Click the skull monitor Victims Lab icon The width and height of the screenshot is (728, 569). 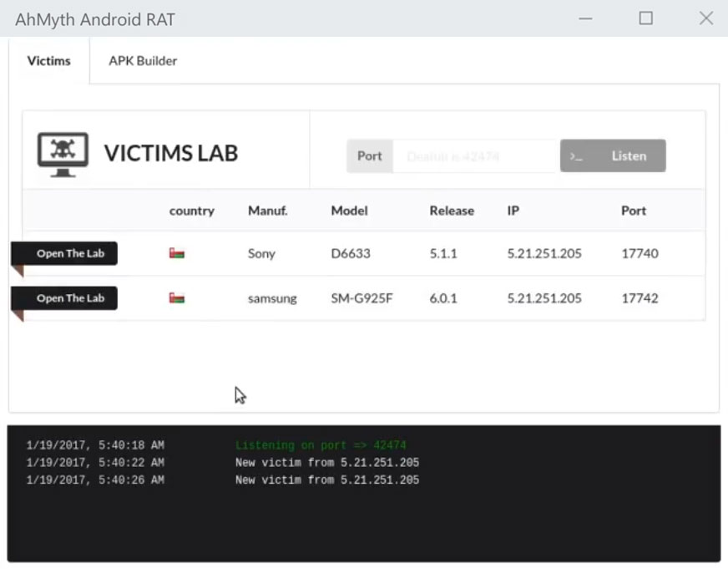coord(63,154)
